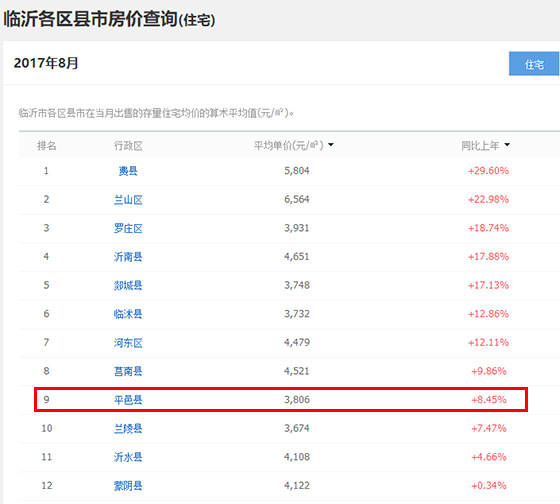Open the 临沭县 district link
Image resolution: width=560 pixels, height=504 pixels.
(x=128, y=314)
